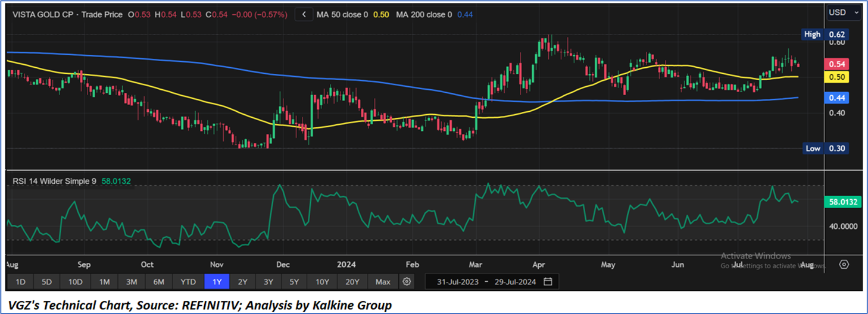This screenshot has height=314, width=868.
Task: Click the calendar icon beside the date range
Action: click(x=548, y=281)
